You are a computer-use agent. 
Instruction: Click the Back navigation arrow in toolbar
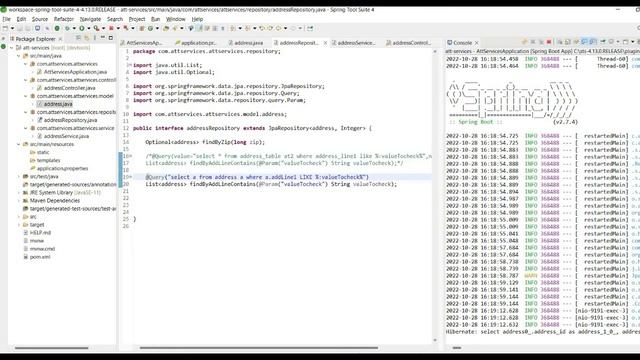(278, 28)
